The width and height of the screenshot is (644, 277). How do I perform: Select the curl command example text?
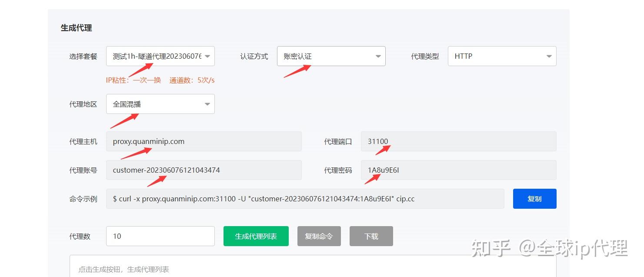304,198
